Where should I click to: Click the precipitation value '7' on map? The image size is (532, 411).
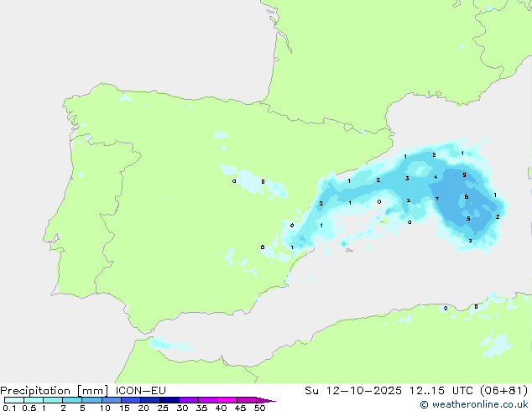(437, 199)
